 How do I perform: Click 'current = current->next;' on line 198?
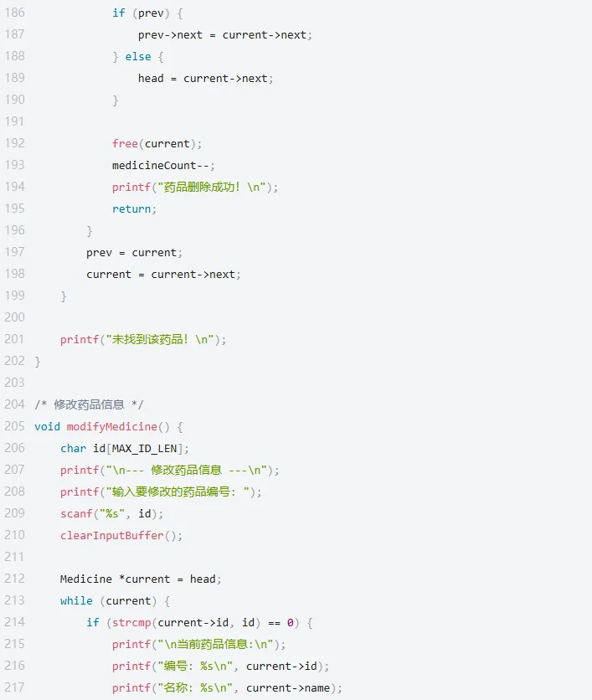[x=163, y=274]
